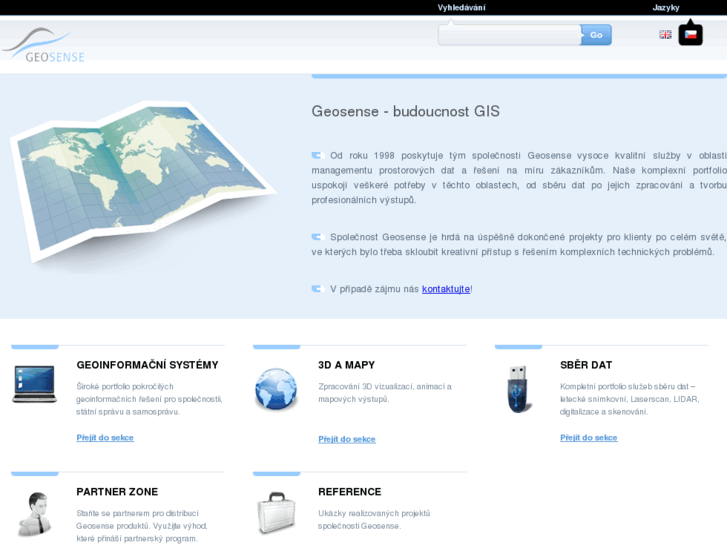This screenshot has width=727, height=545.
Task: Click the 'Zpracování 3D vizualizací' description text
Action: click(x=385, y=393)
